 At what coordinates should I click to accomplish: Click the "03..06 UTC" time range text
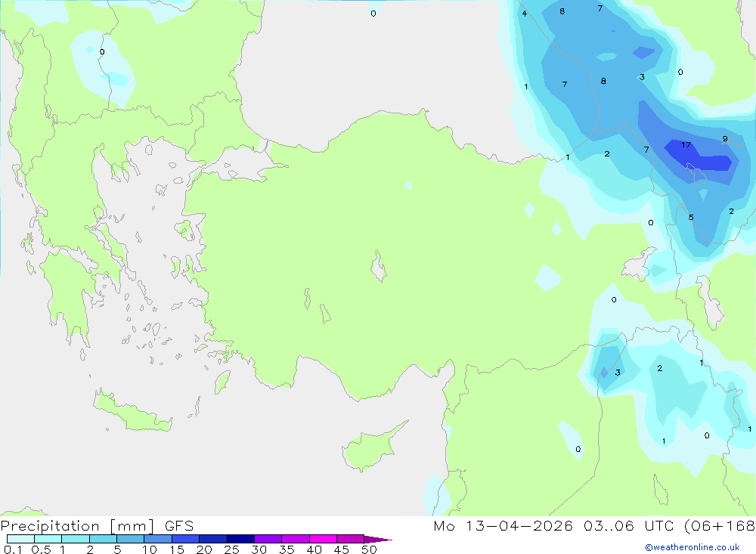pos(628,526)
